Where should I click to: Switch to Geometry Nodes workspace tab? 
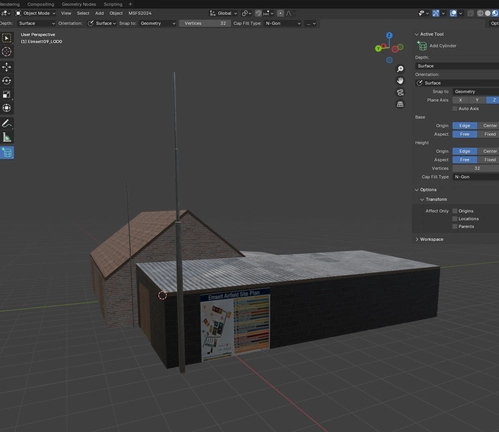coord(79,4)
